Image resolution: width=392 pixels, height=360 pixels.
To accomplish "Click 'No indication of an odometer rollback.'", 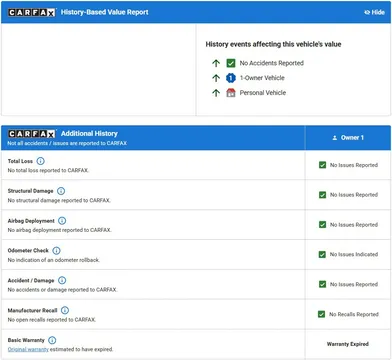I will [x=54, y=260].
